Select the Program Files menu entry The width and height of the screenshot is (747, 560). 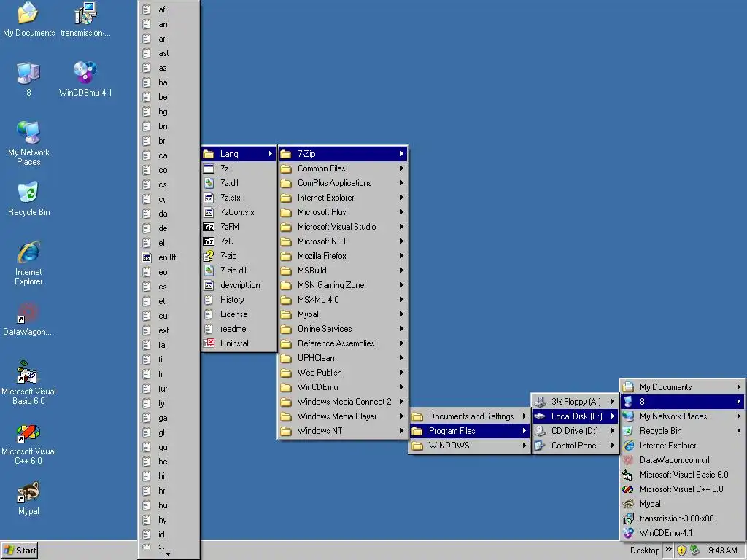click(x=470, y=431)
